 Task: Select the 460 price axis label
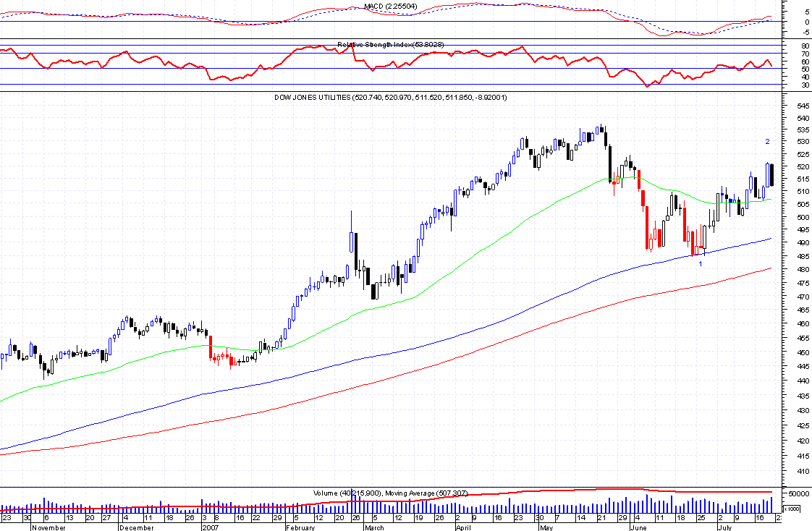click(803, 323)
